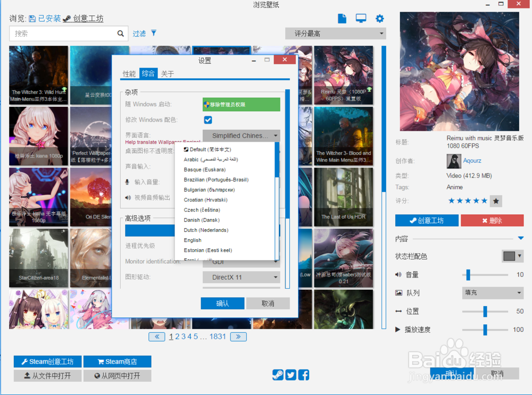Open the 填充 queue fill mode dropdown
Viewport: 532px width, 395px height.
tap(493, 292)
